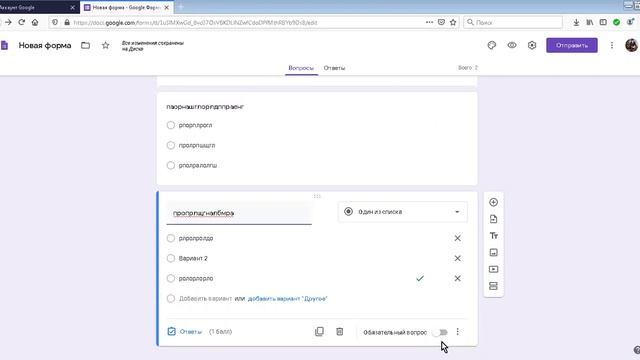Click the Отправить send button
The image size is (640, 360).
[x=572, y=45]
